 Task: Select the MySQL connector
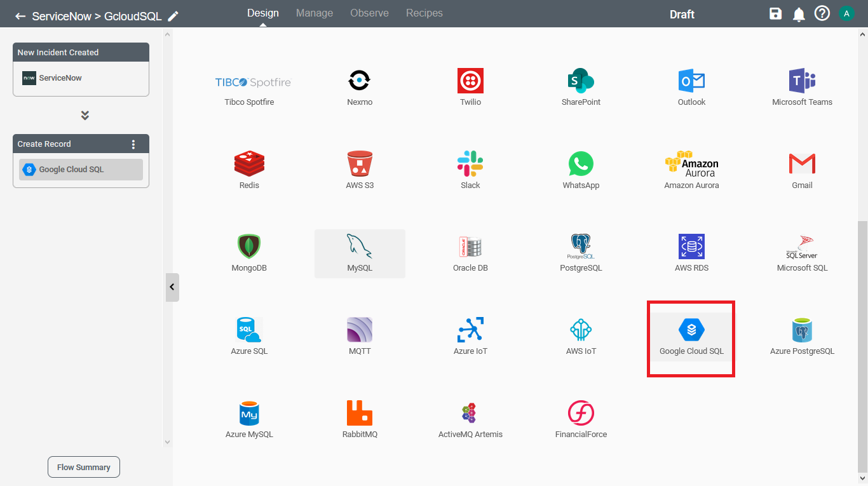point(360,253)
